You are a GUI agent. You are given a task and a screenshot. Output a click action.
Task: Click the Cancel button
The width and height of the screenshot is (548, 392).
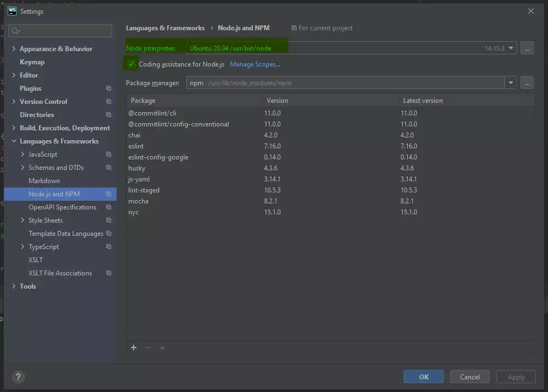(470, 377)
